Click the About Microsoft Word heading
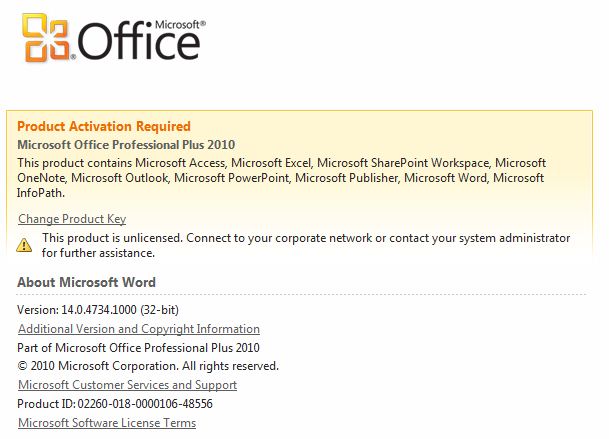Viewport: 609px width, 439px height. (x=87, y=283)
